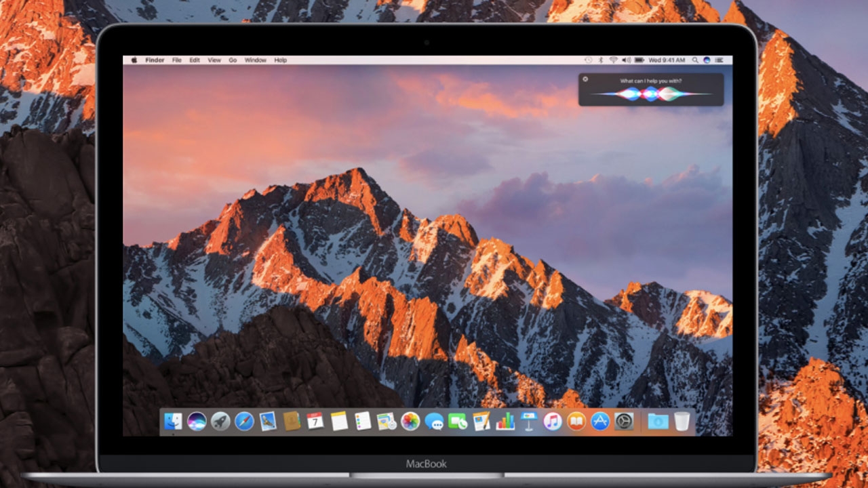Launch iTunes from the dock
Screen dimensions: 868x488
pyautogui.click(x=553, y=421)
